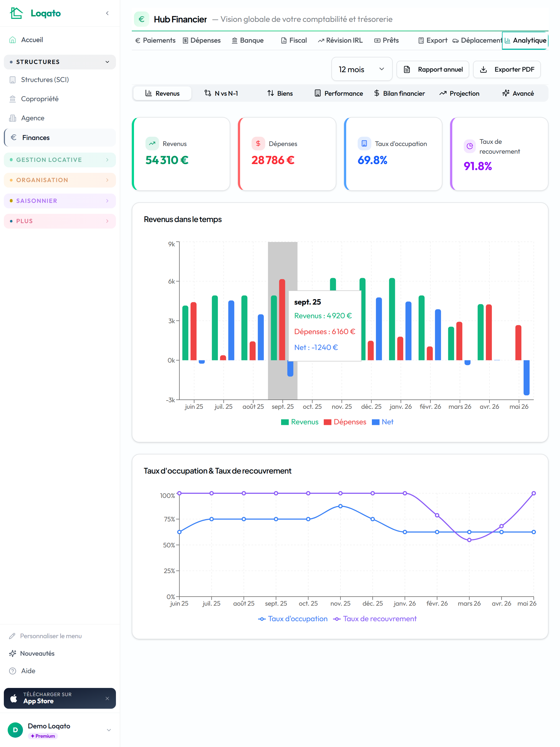This screenshot has width=560, height=747.
Task: Open Structures (SCI) in the sidebar
Action: point(60,80)
